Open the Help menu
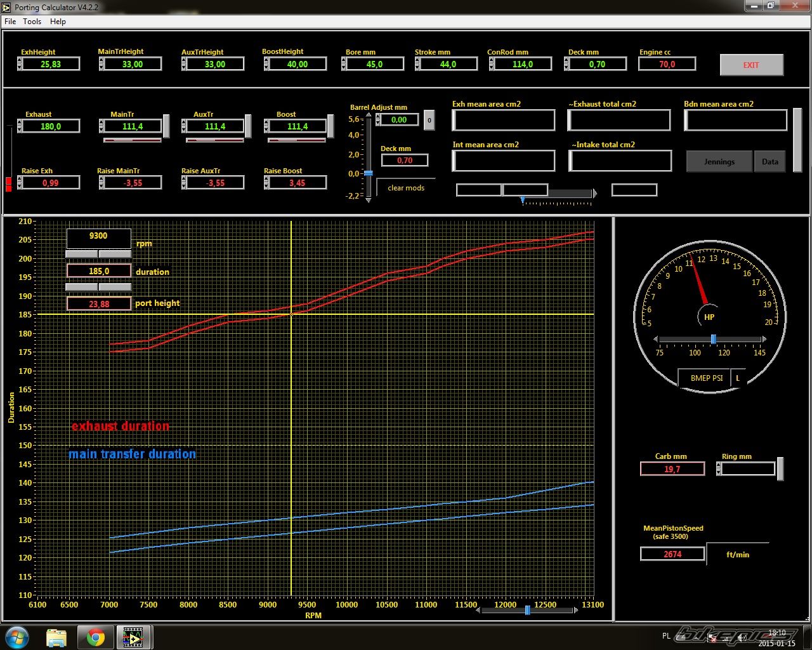Viewport: 812px width, 650px height. pyautogui.click(x=58, y=21)
